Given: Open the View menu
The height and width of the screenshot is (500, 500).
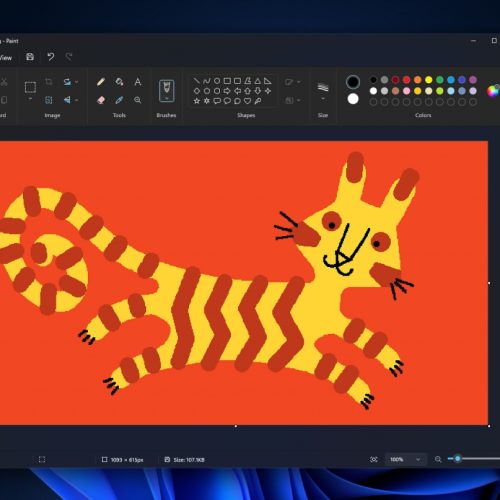Looking at the screenshot, I should point(6,57).
